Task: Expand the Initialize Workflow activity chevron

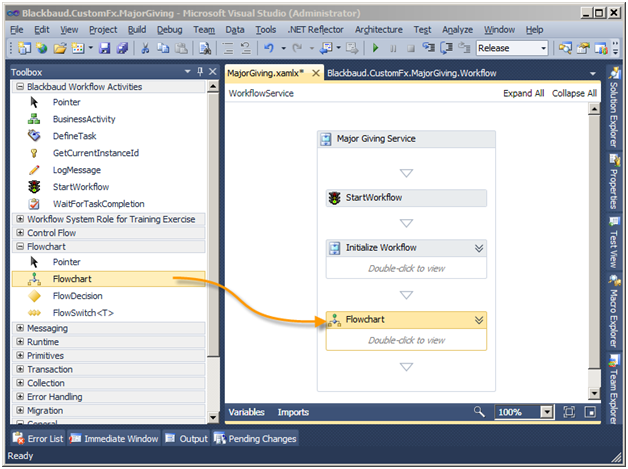Action: click(479, 248)
